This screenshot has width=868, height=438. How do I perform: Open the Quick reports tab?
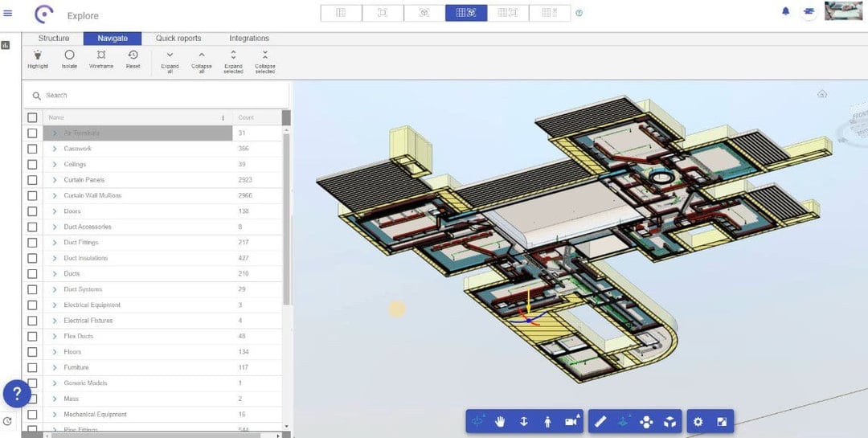(178, 39)
